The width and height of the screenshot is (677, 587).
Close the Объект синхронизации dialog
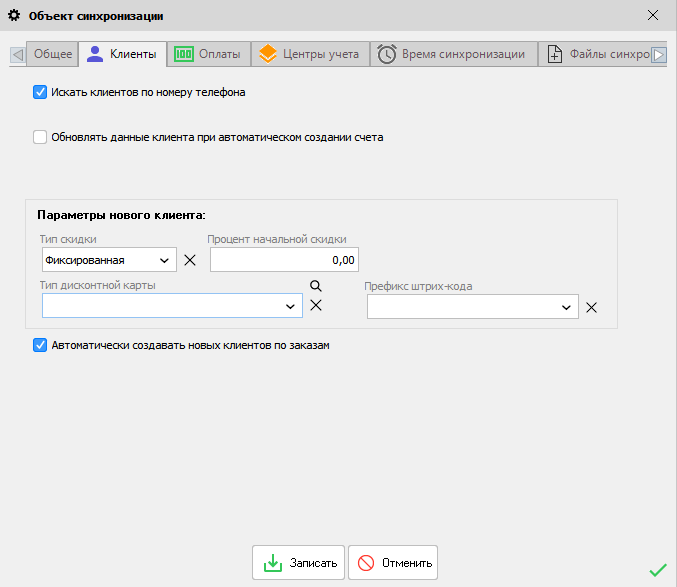653,16
